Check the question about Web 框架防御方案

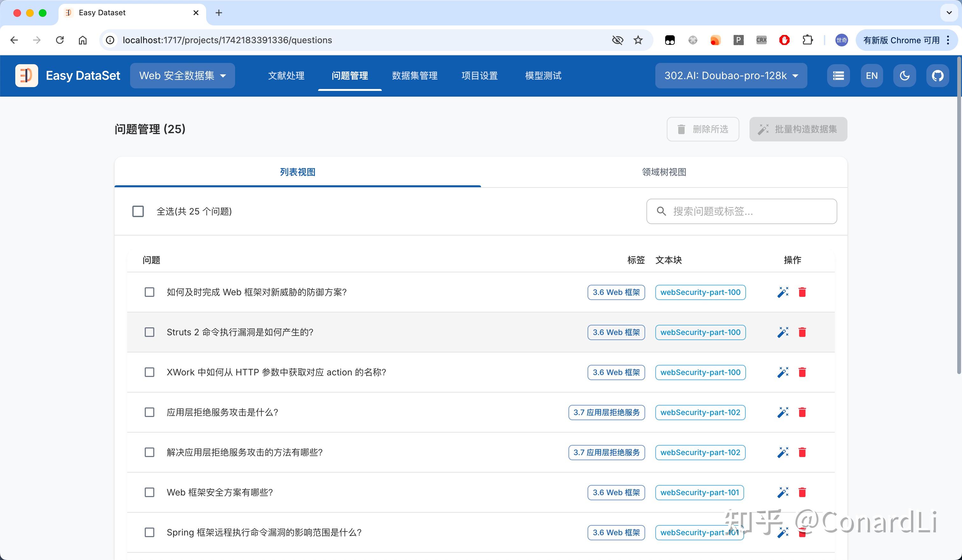coord(149,292)
